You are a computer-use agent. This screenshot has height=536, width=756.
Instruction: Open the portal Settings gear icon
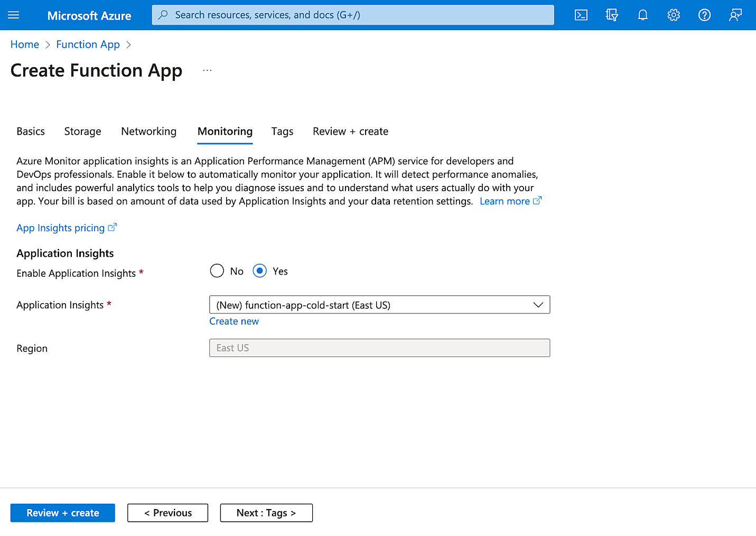tap(673, 15)
